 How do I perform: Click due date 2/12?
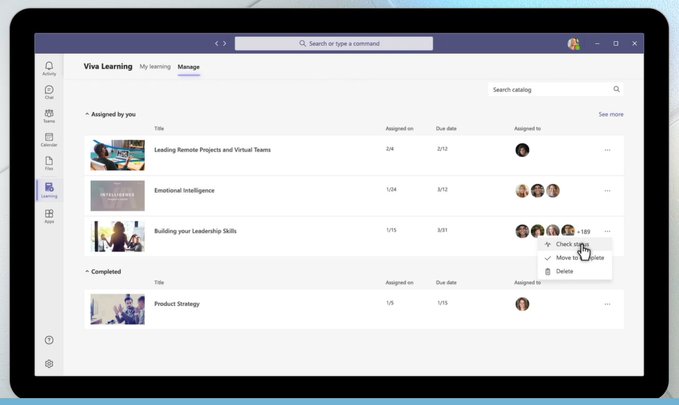(x=442, y=149)
